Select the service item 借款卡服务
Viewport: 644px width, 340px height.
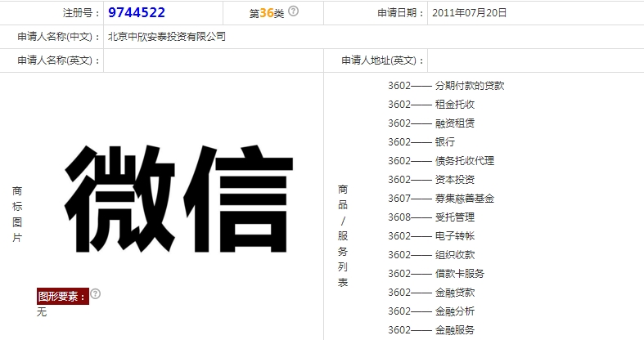pos(460,274)
